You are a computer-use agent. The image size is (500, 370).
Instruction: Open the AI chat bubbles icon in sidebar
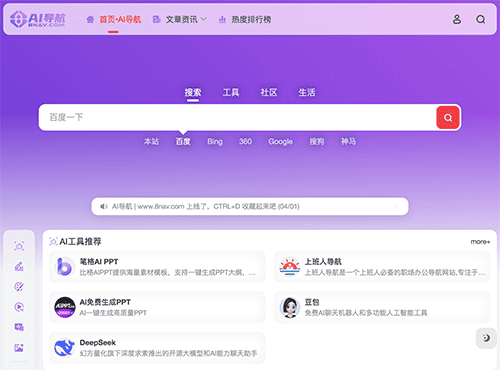(x=19, y=327)
